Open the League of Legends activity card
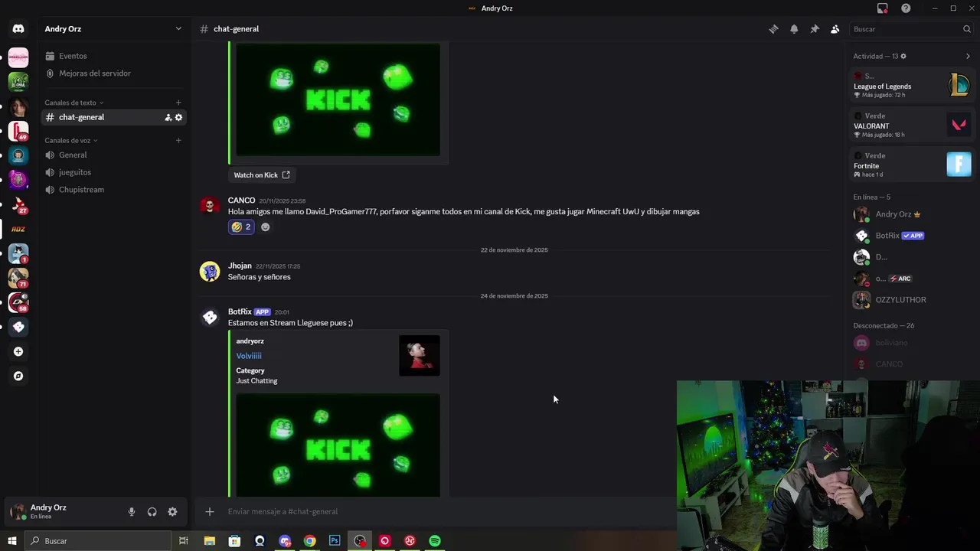Image resolution: width=980 pixels, height=551 pixels. click(913, 85)
